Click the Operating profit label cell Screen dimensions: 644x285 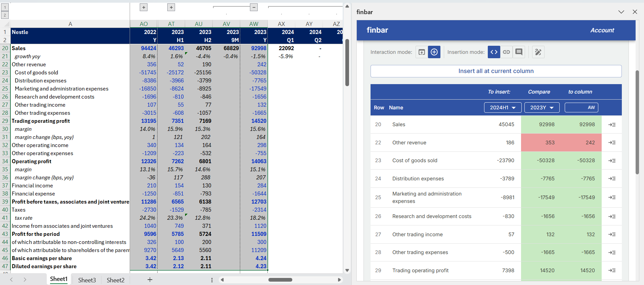[70, 161]
